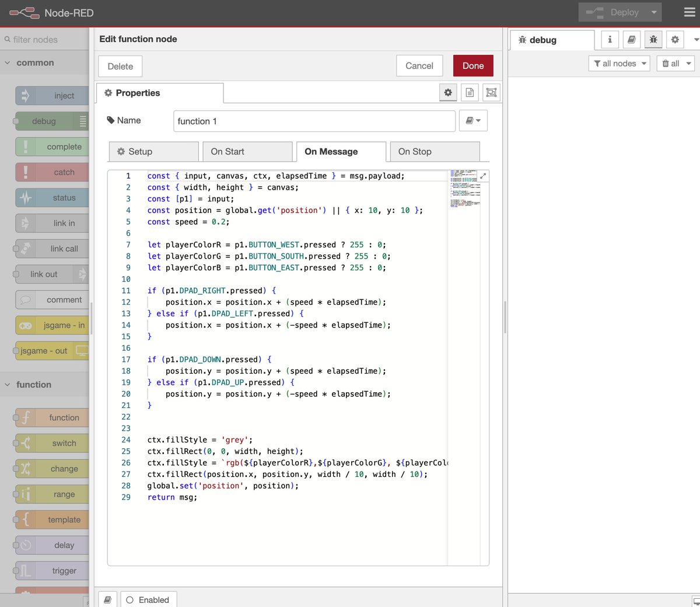Open the clear messages dropdown arrow
Image resolution: width=700 pixels, height=607 pixels.
[689, 63]
